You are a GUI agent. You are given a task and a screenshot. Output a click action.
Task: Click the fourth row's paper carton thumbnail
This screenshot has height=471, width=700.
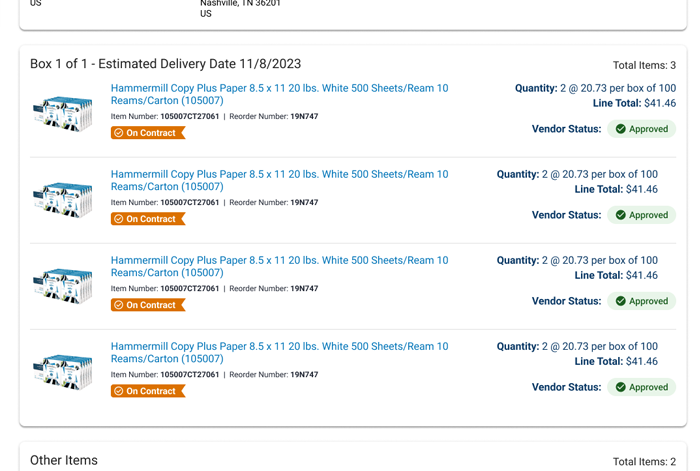coord(63,372)
